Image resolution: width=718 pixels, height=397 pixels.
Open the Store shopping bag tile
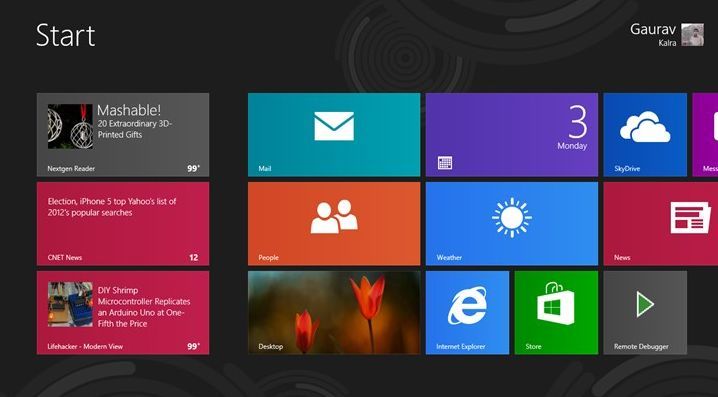click(x=556, y=312)
